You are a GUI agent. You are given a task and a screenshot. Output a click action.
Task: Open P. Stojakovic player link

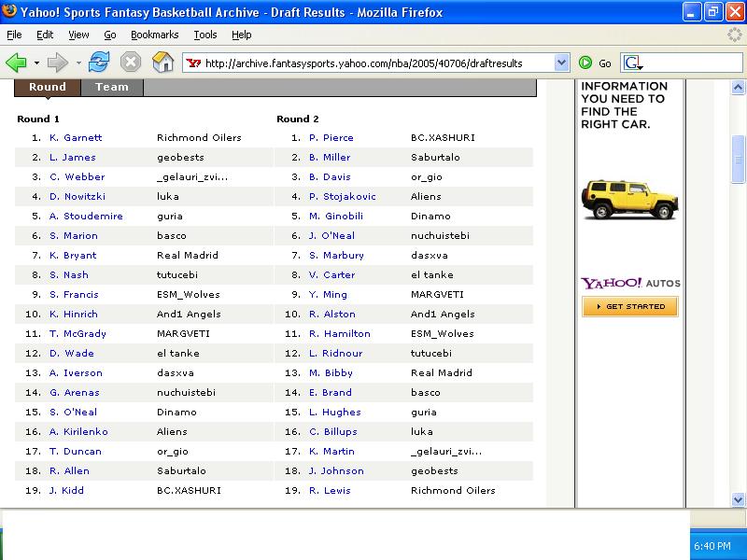click(x=343, y=196)
